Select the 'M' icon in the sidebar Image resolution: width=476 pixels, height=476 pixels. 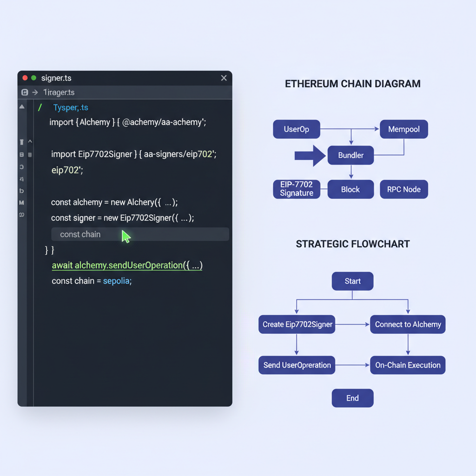pos(21,203)
